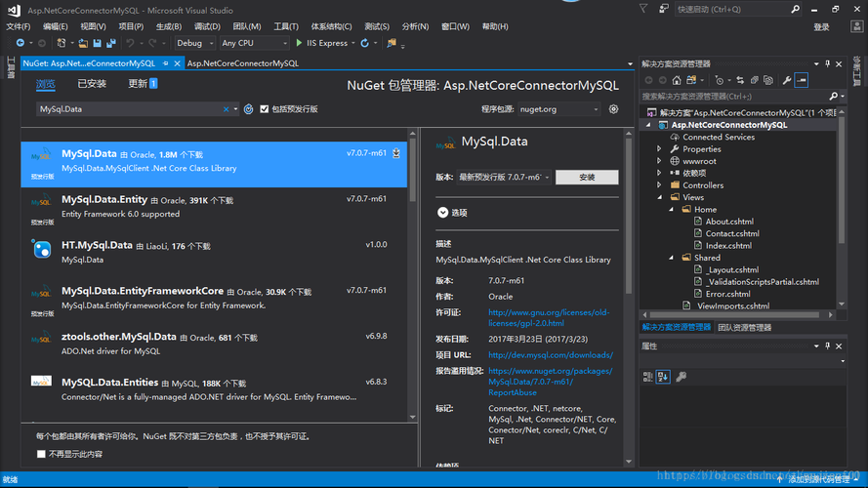Expand the Controllers folder arrow
The width and height of the screenshot is (868, 488).
click(x=659, y=185)
